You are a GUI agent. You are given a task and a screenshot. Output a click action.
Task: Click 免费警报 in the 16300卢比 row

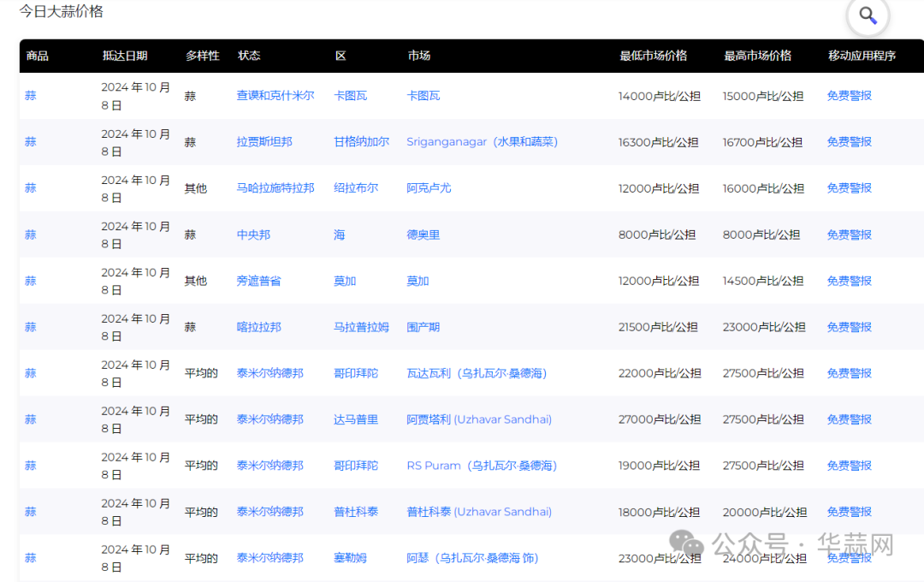(850, 142)
